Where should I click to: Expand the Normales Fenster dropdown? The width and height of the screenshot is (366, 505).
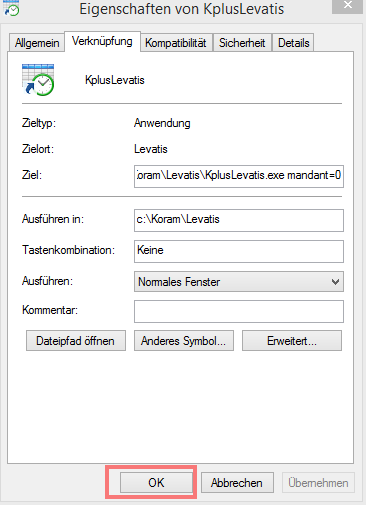click(239, 282)
